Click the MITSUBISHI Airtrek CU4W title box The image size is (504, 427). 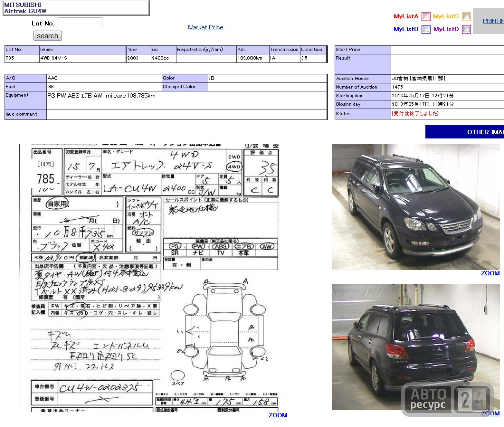(x=76, y=8)
